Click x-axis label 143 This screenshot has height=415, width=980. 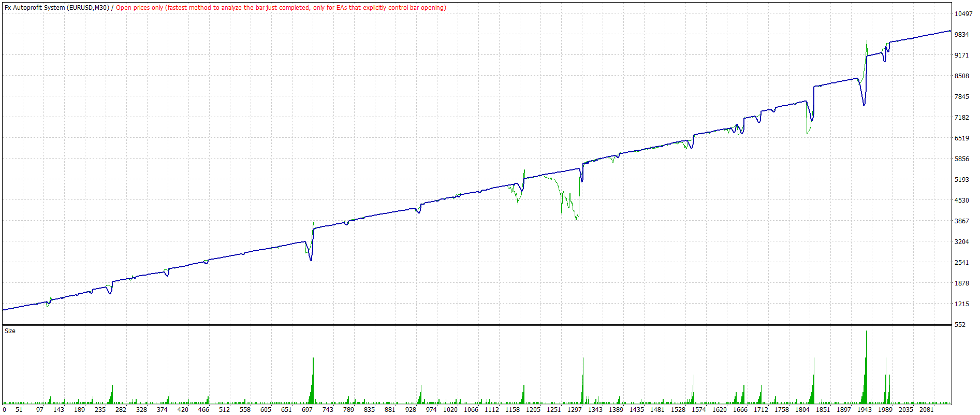click(58, 410)
